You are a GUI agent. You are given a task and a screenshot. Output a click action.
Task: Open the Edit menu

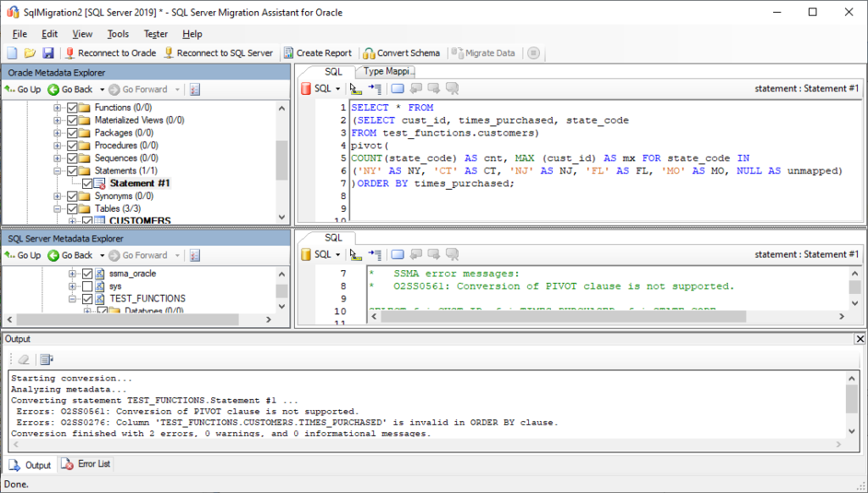[x=49, y=34]
